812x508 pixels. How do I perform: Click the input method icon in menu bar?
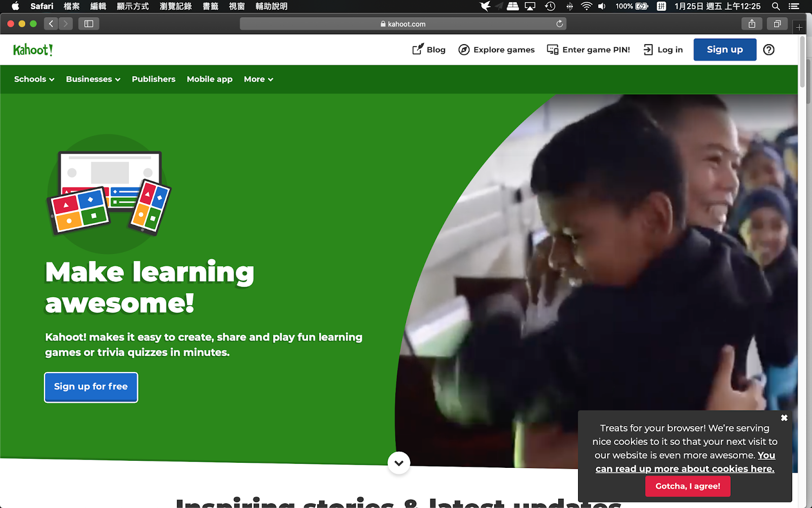(661, 6)
